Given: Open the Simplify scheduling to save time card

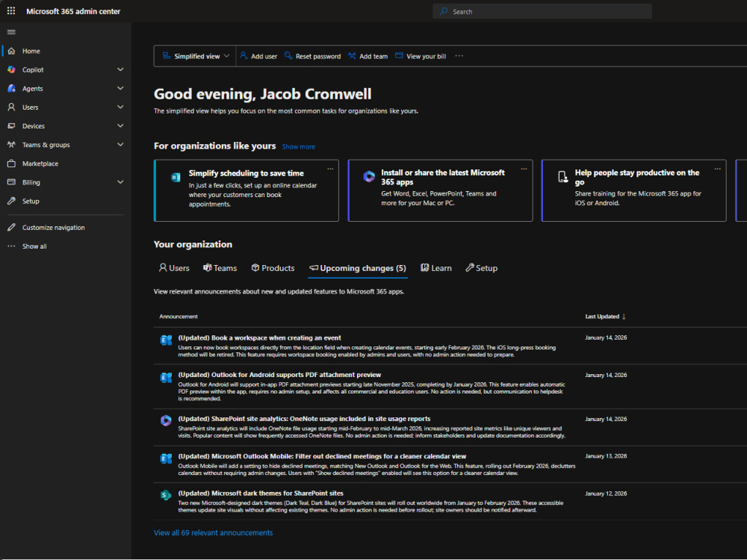Looking at the screenshot, I should click(247, 190).
